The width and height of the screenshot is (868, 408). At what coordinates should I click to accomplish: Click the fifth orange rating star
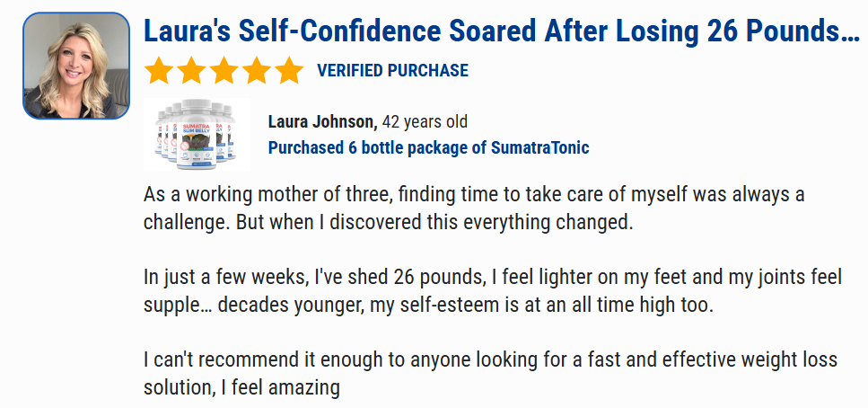coord(288,70)
